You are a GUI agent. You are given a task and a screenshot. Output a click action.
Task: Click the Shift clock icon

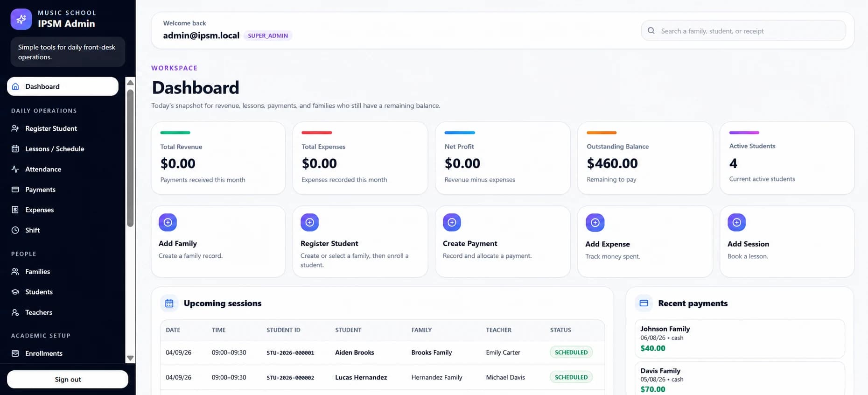(15, 230)
